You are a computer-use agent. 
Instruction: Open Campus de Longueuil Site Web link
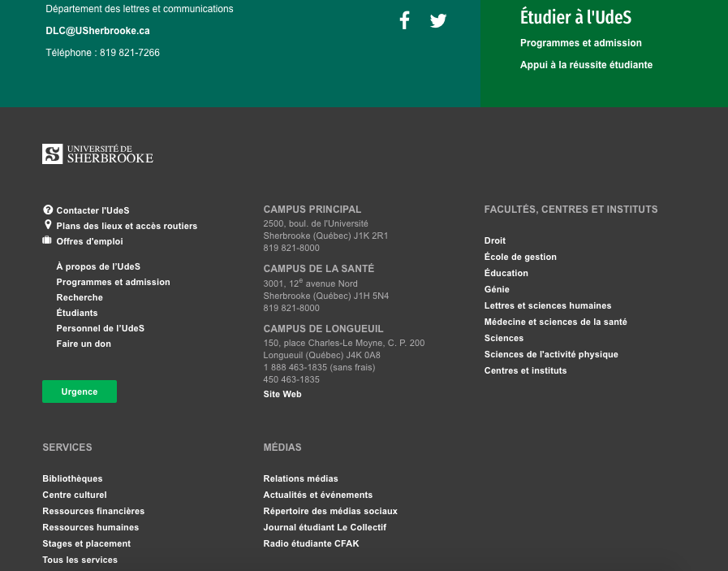pos(282,394)
